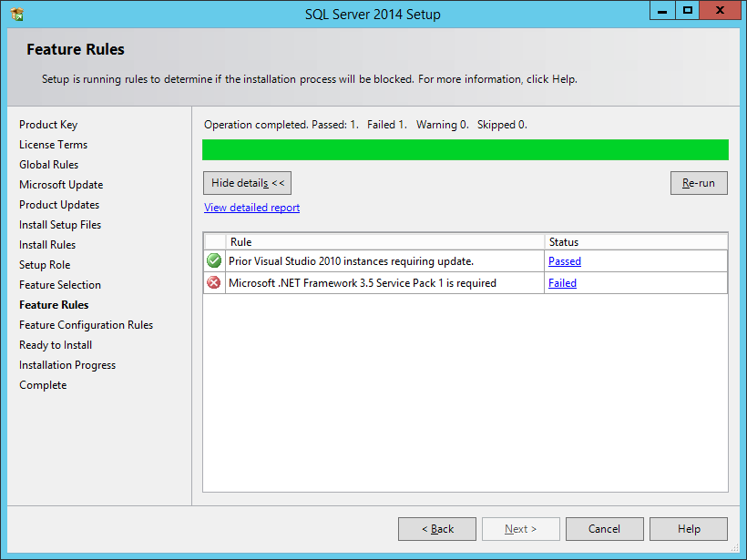
Task: Select Setup Role step in sidebar
Action: pyautogui.click(x=45, y=265)
